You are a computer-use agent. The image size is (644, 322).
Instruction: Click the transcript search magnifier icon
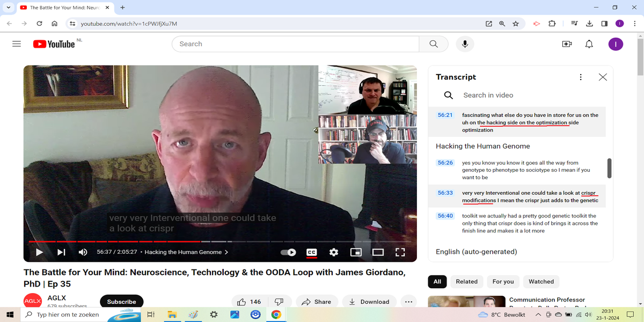coord(449,95)
